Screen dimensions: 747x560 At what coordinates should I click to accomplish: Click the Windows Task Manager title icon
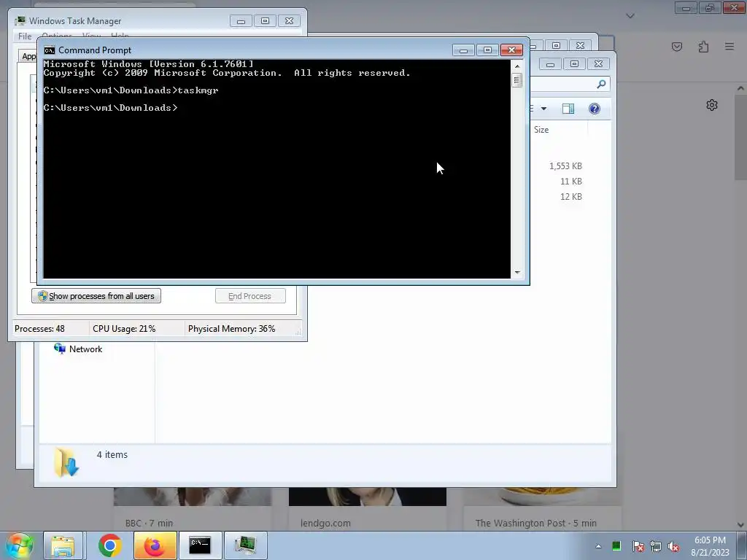click(x=20, y=21)
